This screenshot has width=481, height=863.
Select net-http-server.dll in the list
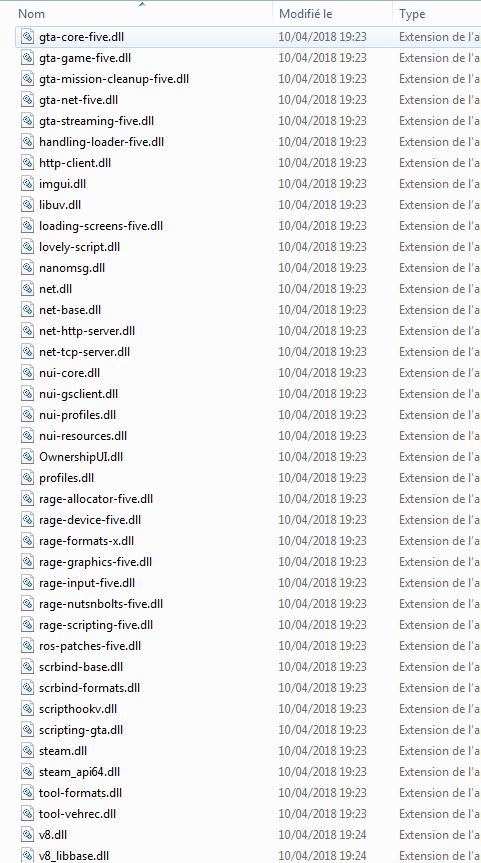[87, 331]
